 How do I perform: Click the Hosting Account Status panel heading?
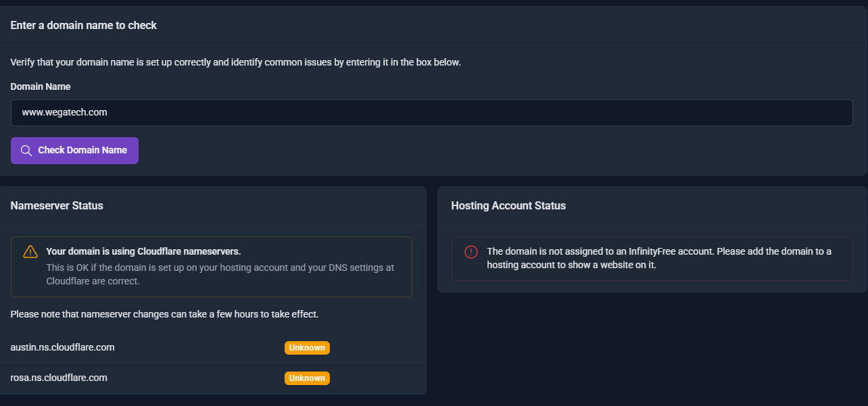[508, 205]
